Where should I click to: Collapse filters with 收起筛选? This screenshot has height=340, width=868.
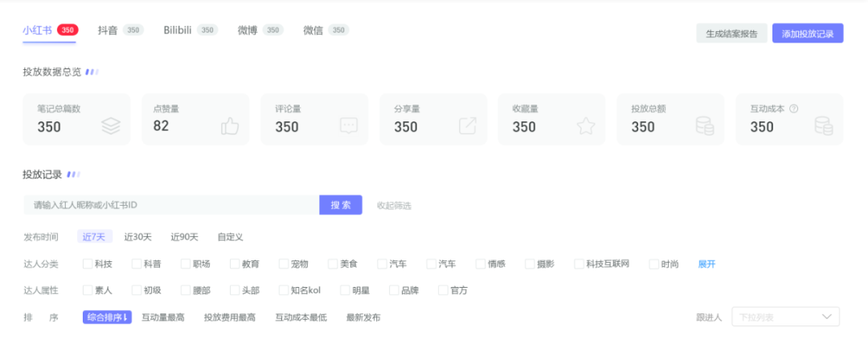[394, 206]
